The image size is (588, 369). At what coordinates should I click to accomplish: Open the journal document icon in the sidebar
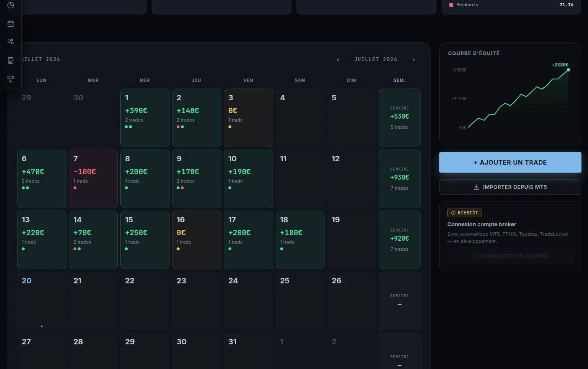point(11,61)
